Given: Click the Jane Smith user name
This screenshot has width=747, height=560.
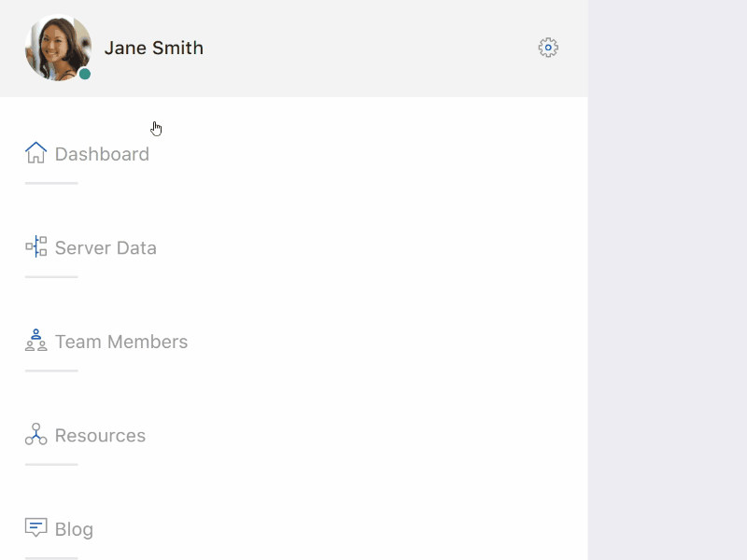Looking at the screenshot, I should pyautogui.click(x=154, y=48).
